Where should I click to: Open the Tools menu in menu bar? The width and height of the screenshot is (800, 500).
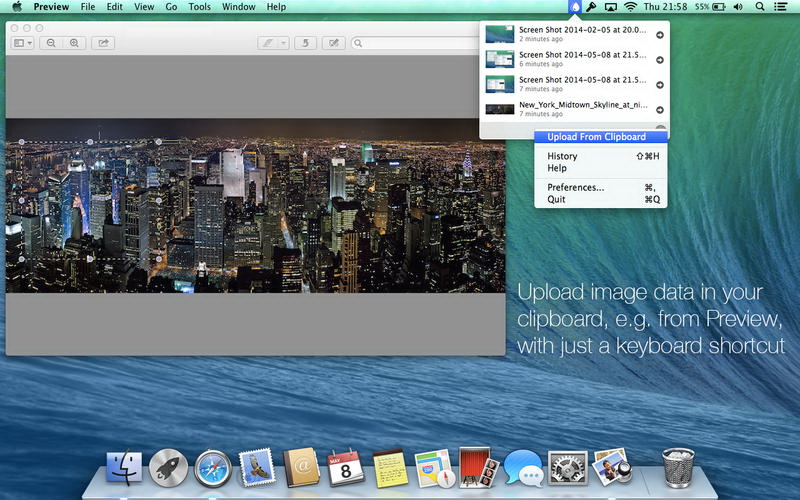(199, 7)
